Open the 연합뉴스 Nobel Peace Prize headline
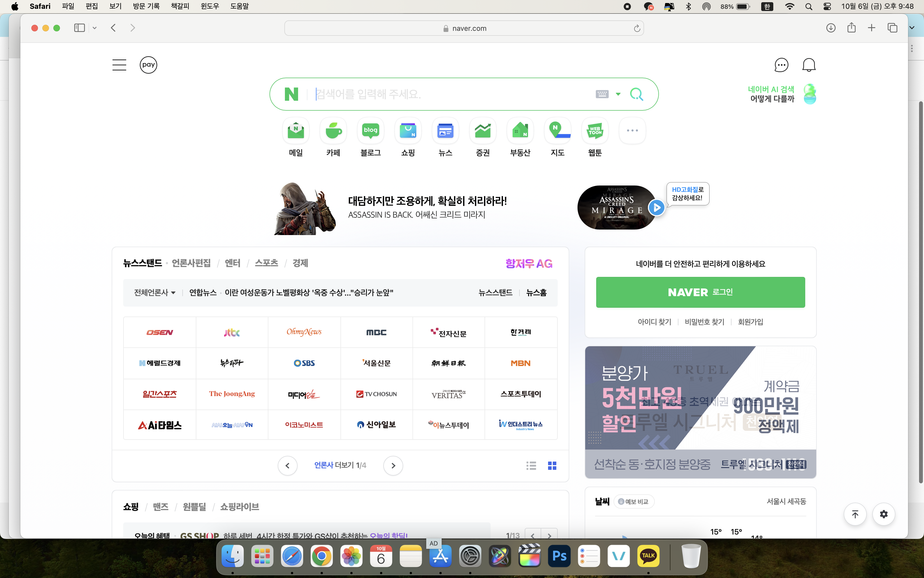 (309, 292)
